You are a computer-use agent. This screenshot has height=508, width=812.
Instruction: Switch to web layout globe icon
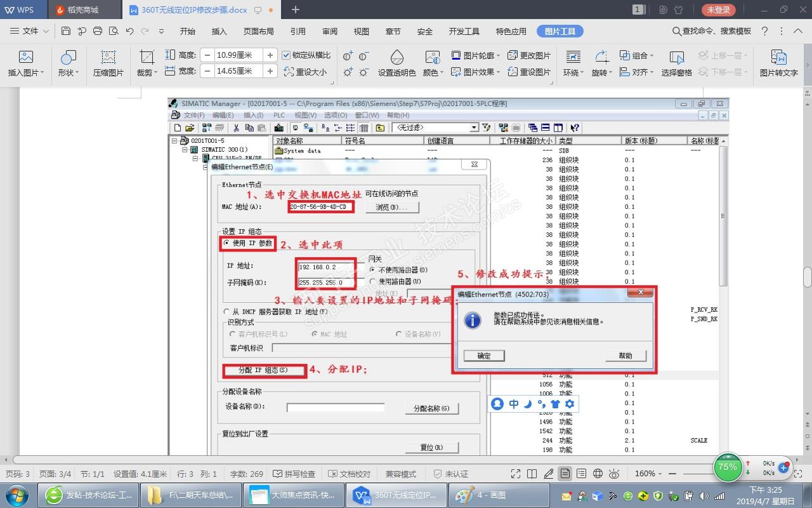coord(598,474)
